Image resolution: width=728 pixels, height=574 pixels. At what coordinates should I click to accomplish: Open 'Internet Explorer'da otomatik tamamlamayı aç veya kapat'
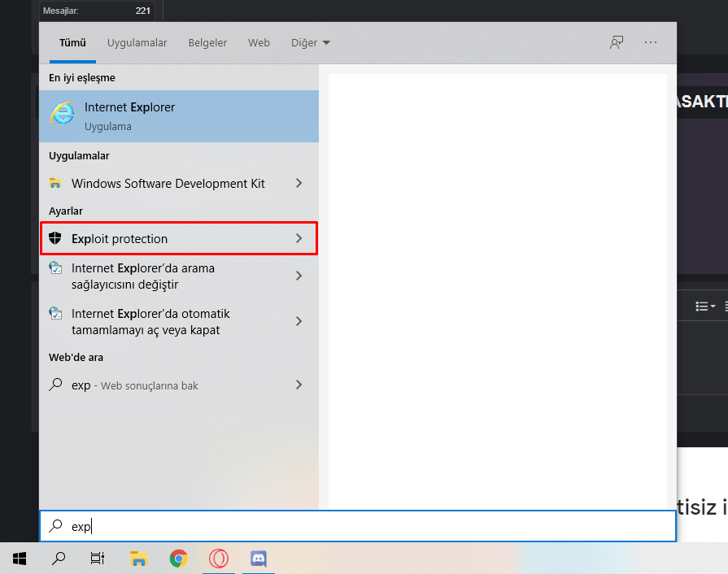pos(179,322)
